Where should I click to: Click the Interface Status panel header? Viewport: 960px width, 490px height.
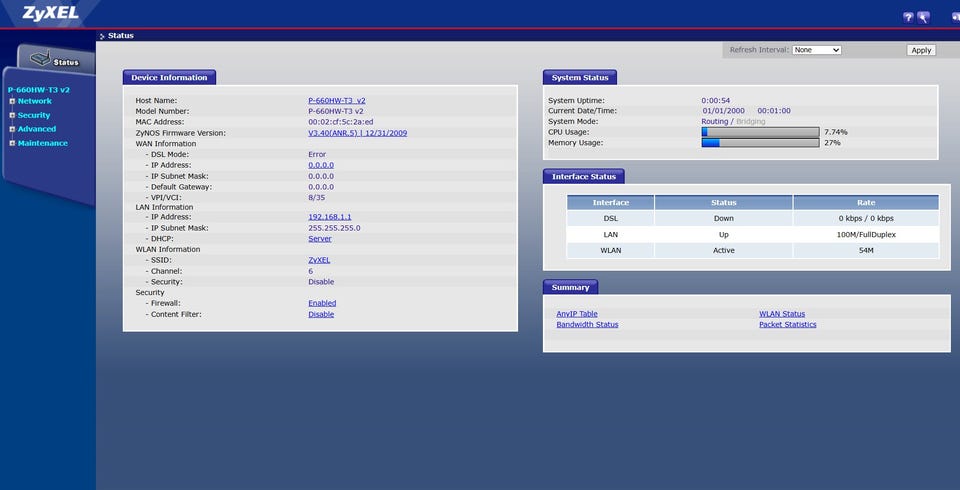point(583,176)
